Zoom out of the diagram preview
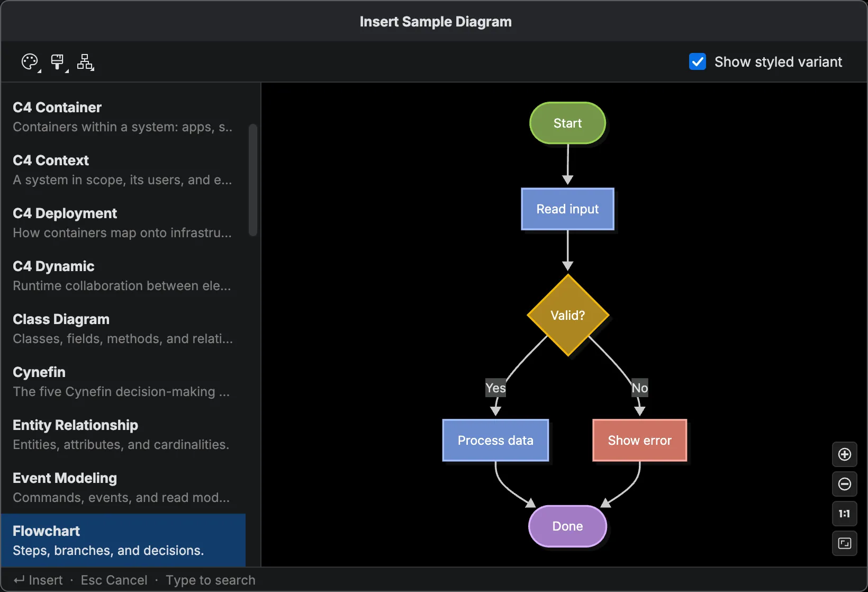 tap(845, 484)
